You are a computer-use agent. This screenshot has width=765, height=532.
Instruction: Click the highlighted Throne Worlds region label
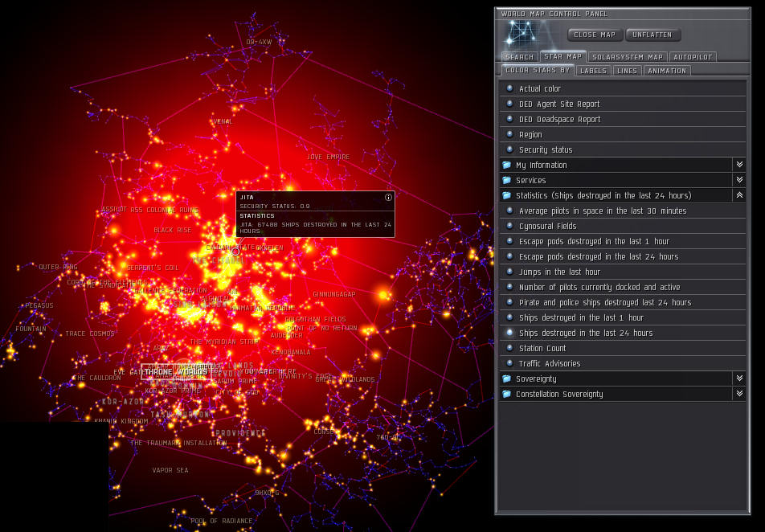point(175,372)
